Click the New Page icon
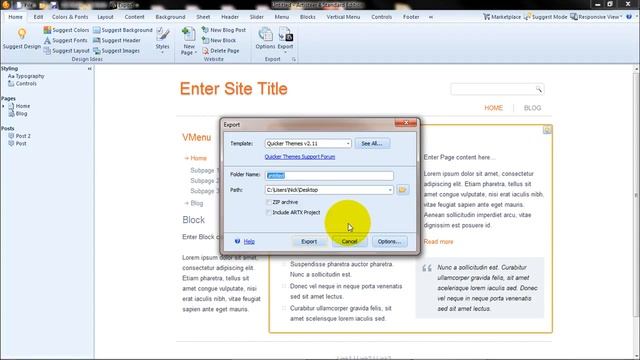640x360 pixels. [x=189, y=34]
